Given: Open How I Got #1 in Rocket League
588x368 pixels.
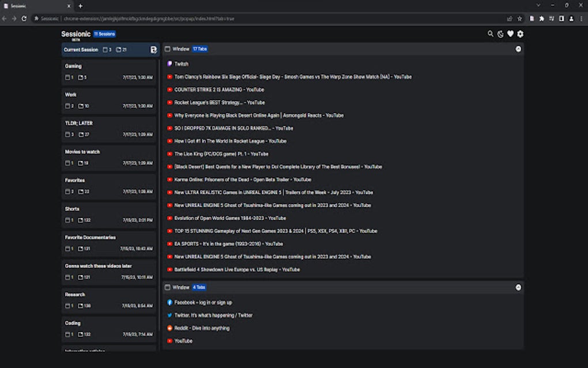Looking at the screenshot, I should tap(230, 141).
